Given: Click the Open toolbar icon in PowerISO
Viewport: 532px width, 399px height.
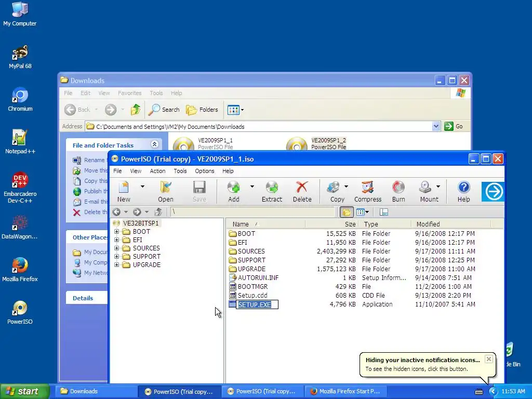Looking at the screenshot, I should click(166, 191).
